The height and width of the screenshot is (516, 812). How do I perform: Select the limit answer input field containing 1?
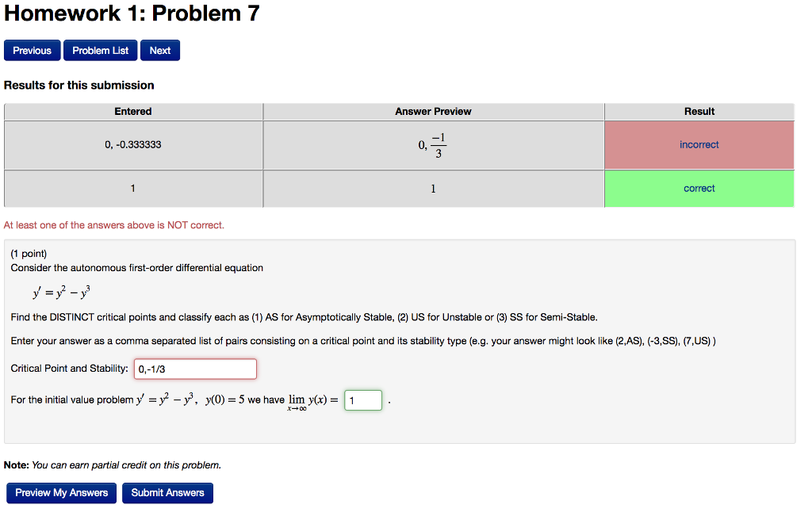[362, 399]
